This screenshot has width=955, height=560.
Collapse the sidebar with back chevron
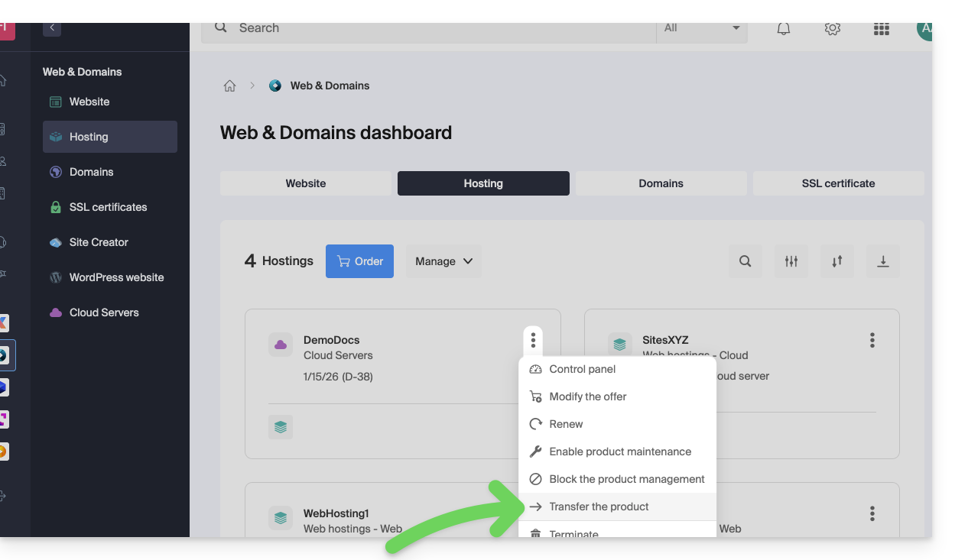pos(52,28)
